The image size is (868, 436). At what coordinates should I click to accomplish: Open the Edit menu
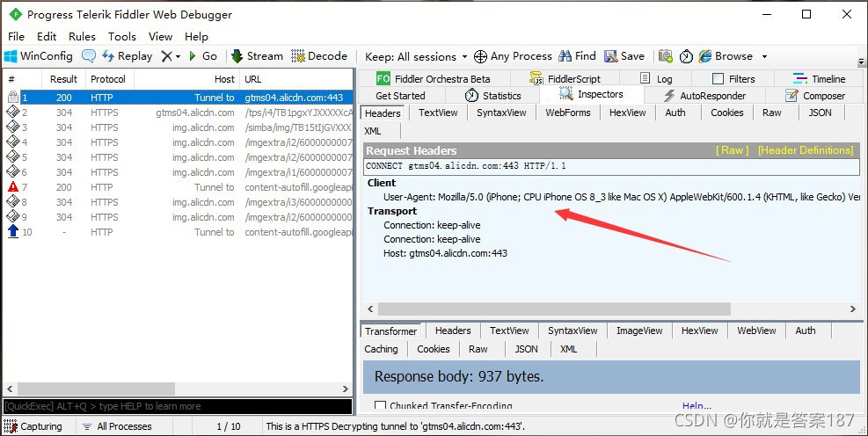tap(47, 37)
